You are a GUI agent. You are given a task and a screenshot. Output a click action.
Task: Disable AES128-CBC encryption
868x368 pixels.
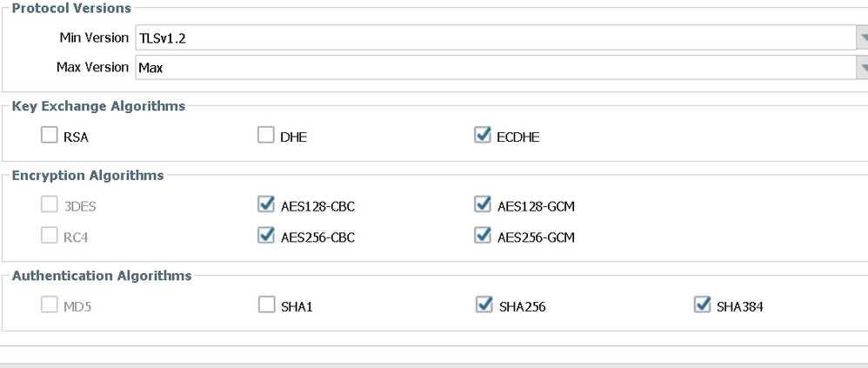[266, 205]
